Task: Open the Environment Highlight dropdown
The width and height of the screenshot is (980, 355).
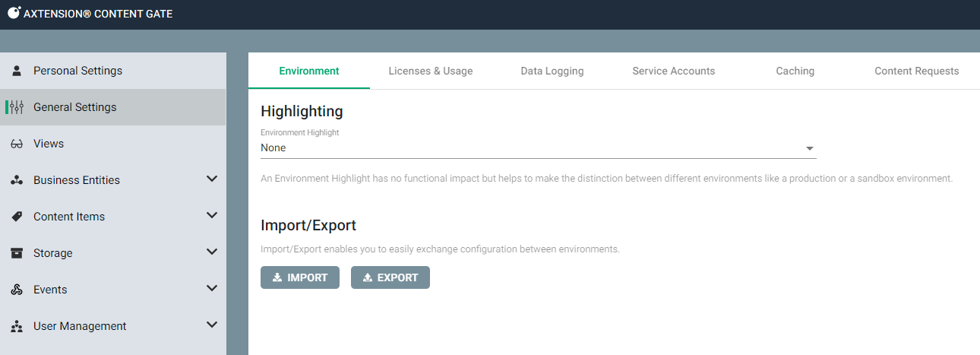Action: pos(538,148)
